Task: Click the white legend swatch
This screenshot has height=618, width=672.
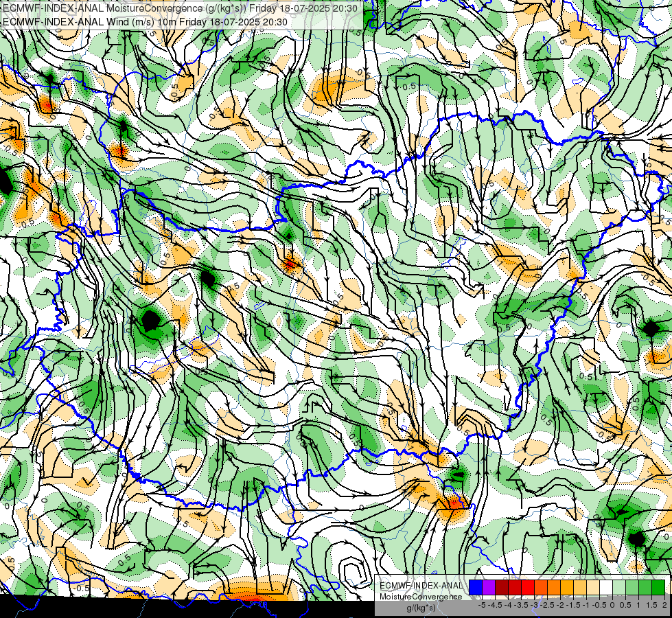Action: [x=606, y=588]
